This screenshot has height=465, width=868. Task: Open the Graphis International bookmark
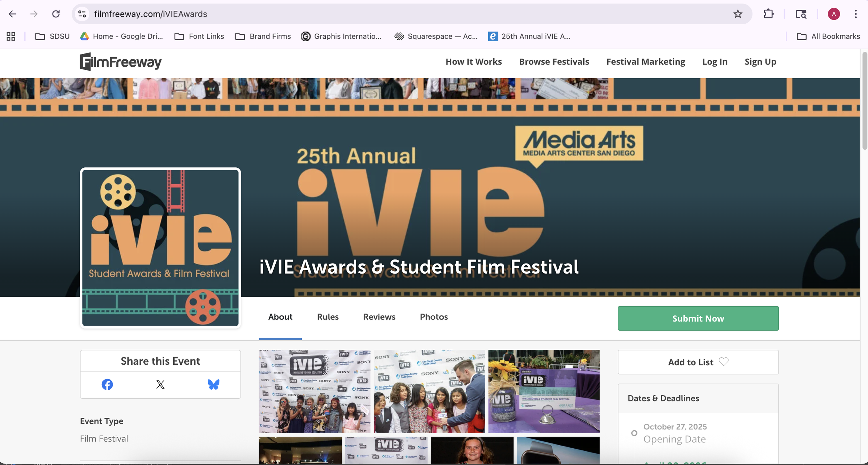(x=341, y=36)
